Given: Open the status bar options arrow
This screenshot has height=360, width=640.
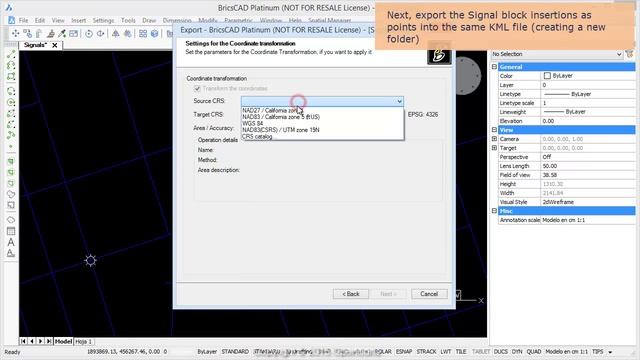Looking at the screenshot, I should (x=610, y=352).
